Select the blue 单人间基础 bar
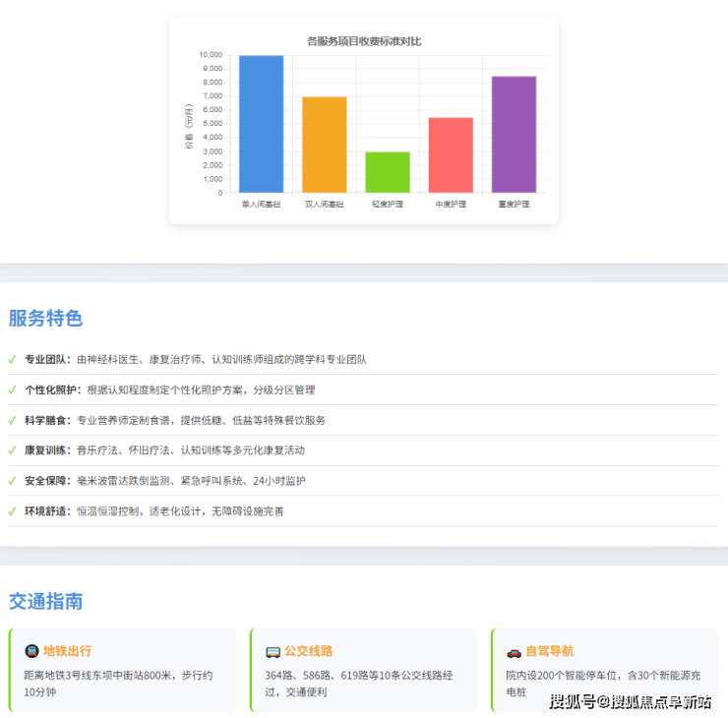The height and width of the screenshot is (718, 728). tap(261, 124)
